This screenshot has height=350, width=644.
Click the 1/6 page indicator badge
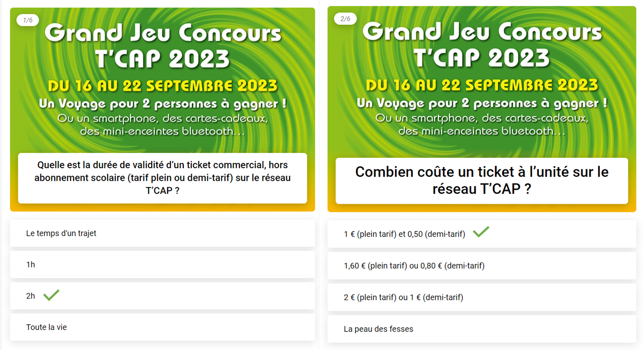click(28, 20)
